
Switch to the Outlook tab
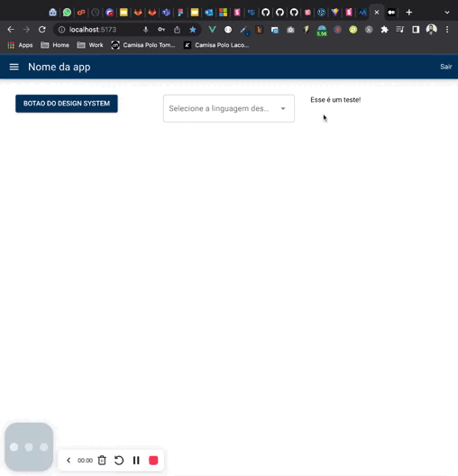(209, 13)
